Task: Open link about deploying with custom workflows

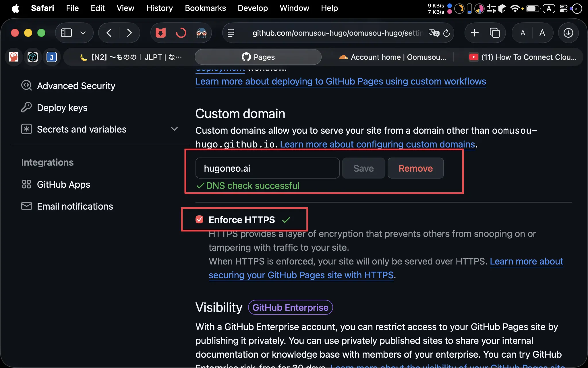Action: 341,81
